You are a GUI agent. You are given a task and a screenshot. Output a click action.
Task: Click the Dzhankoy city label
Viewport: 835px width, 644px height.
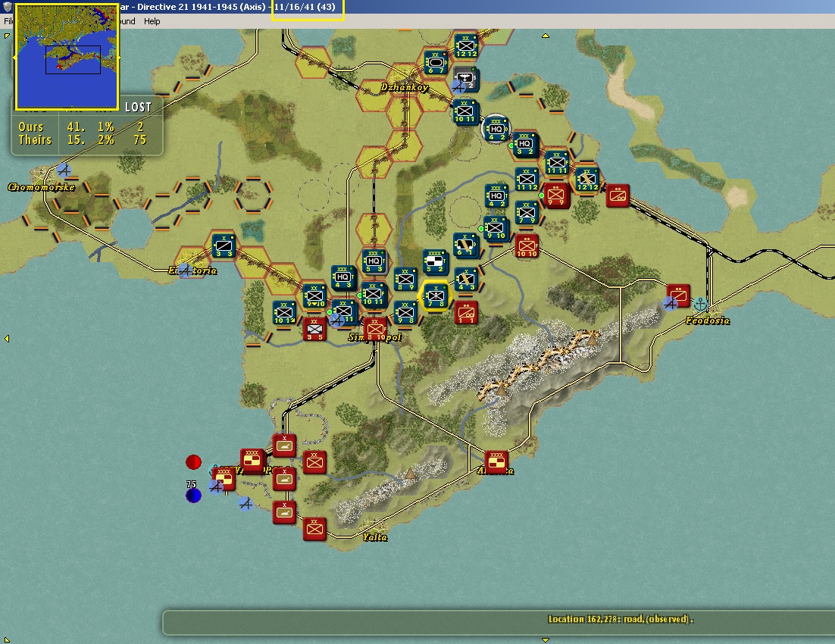coord(404,87)
